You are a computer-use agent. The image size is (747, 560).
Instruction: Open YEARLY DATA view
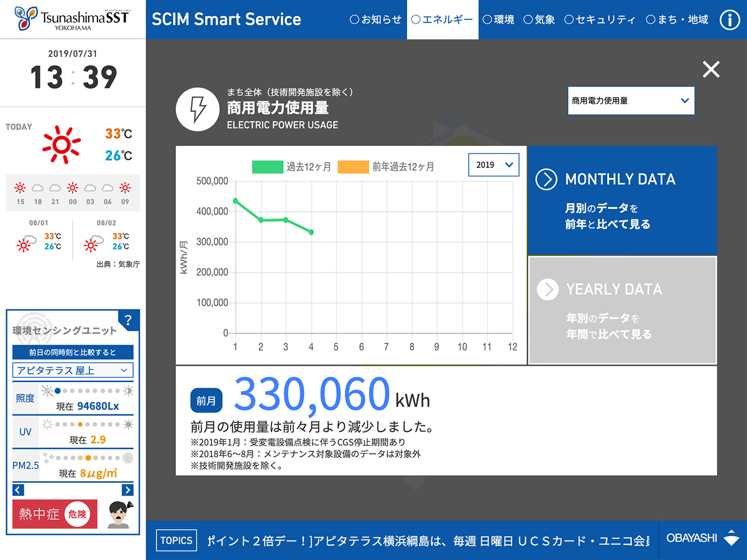(x=622, y=310)
